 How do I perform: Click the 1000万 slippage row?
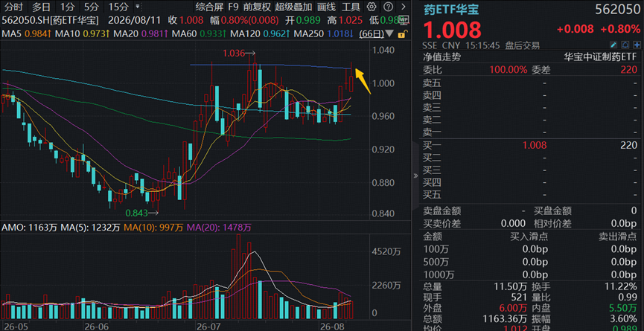(x=530, y=274)
